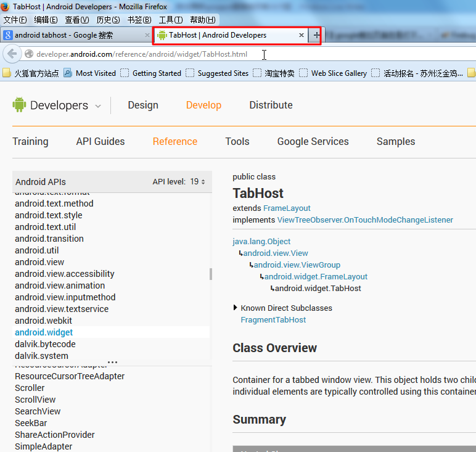Open a new tab with plus button
Screen dimensions: 476x452
point(316,35)
